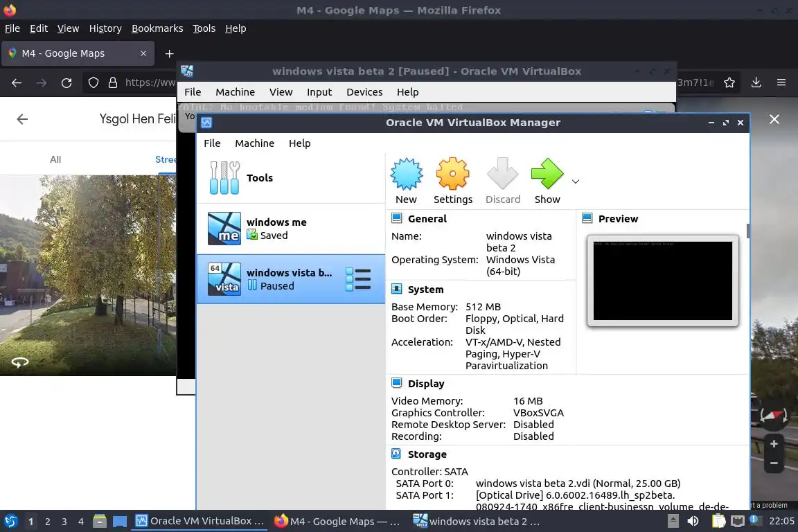Switch to workspace 3 in the panel
This screenshot has width=798, height=532.
click(x=64, y=522)
